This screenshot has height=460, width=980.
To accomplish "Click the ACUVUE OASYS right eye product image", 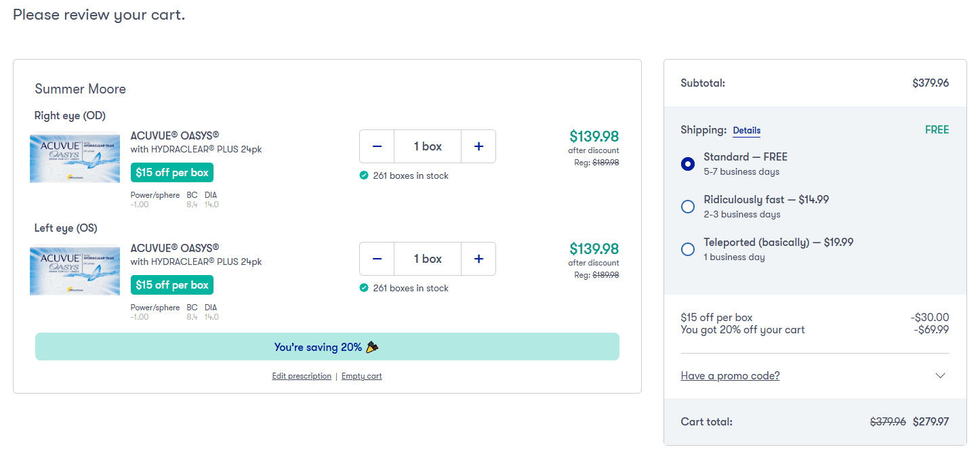I will pos(75,157).
